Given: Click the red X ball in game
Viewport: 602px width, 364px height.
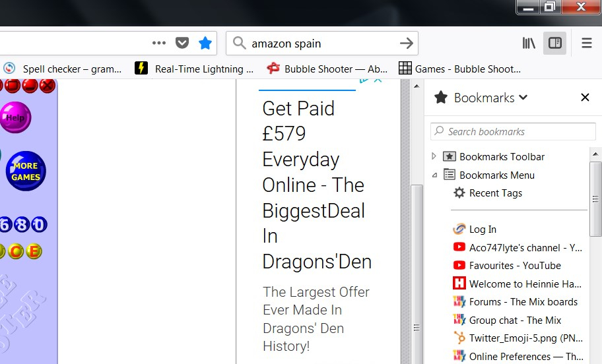Looking at the screenshot, I should tap(48, 85).
